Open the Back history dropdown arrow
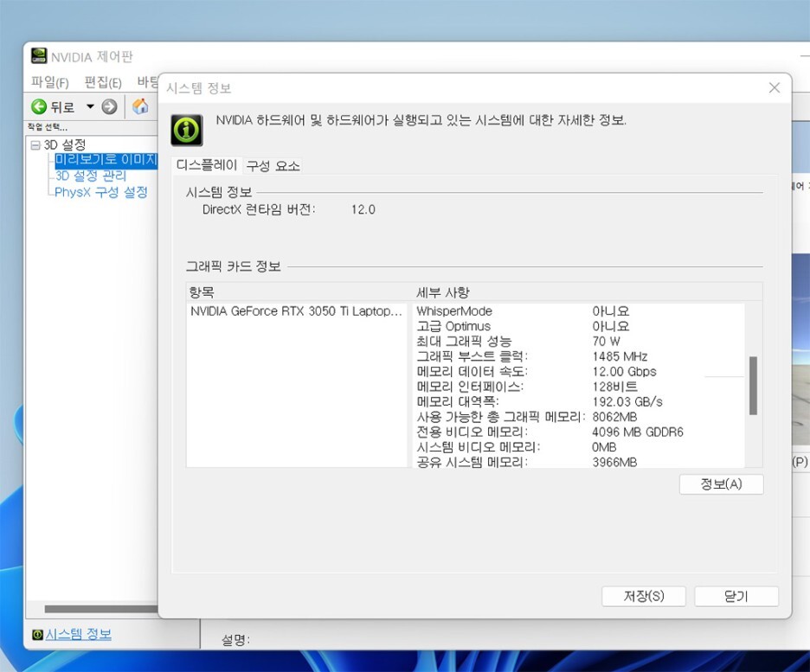 tap(90, 106)
